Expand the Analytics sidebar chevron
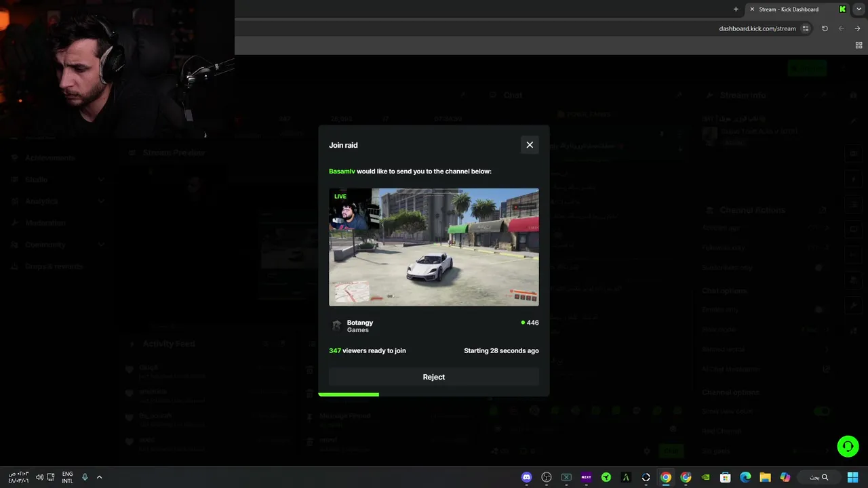Viewport: 868px width, 488px height. coord(101,201)
